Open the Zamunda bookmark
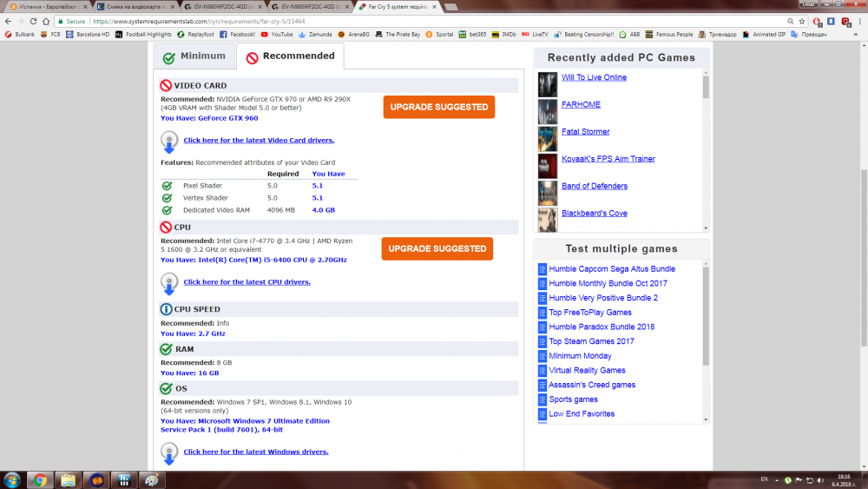The height and width of the screenshot is (489, 868). [315, 35]
